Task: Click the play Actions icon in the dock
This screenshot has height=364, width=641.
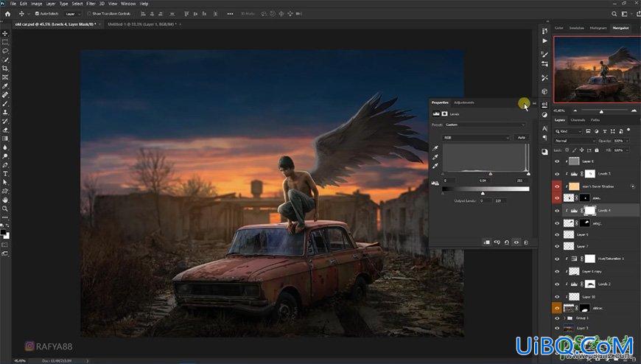Action: pos(544,41)
